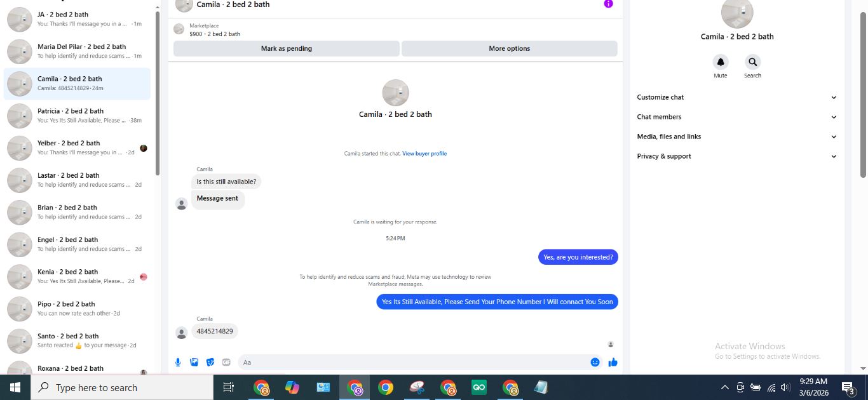Screen dimensions: 868x400
Task: Click the Mark as pending button
Action: [286, 48]
